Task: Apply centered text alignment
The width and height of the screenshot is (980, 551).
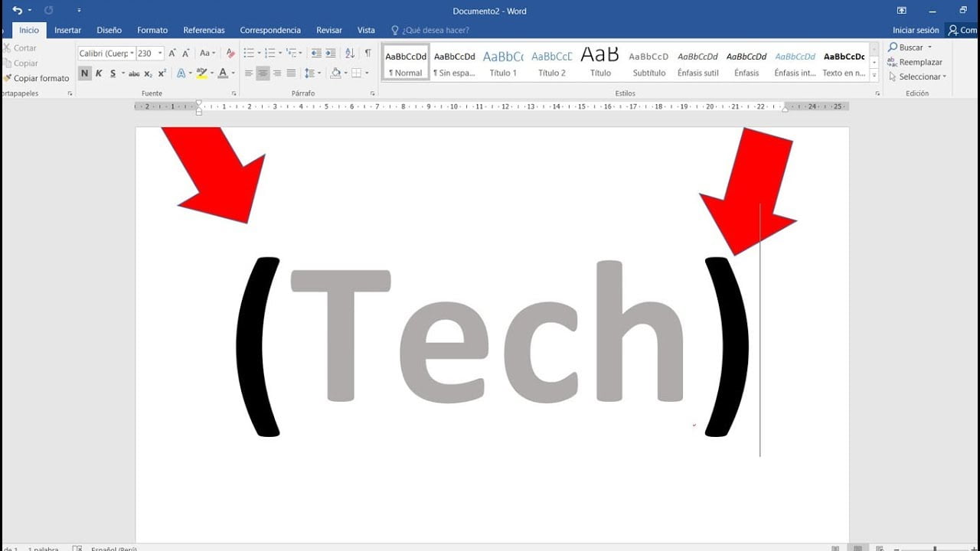Action: tap(263, 73)
